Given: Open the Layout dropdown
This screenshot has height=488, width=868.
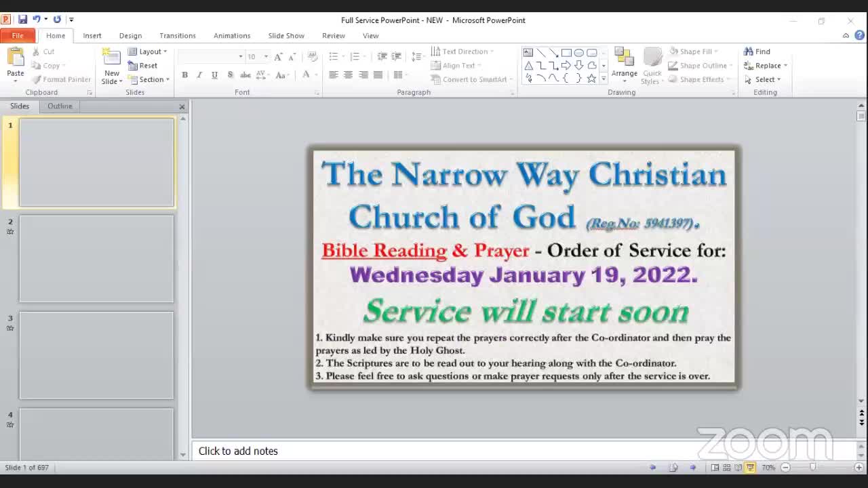Looking at the screenshot, I should coord(147,52).
